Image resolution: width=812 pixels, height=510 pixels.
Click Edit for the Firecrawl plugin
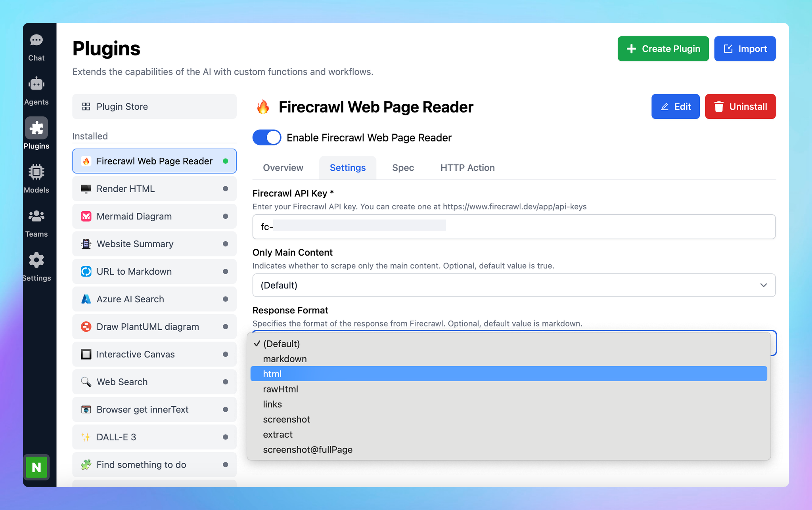tap(675, 107)
